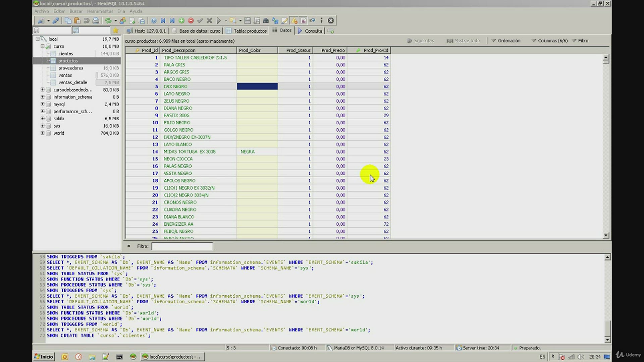Expand the mysql database node
Viewport: 644px width, 362px height.
pyautogui.click(x=43, y=104)
